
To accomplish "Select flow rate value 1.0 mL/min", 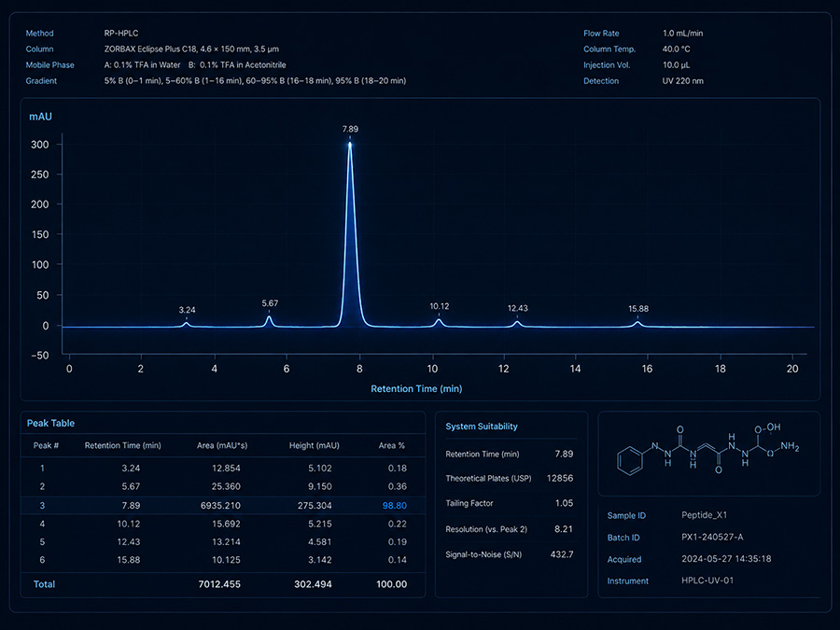I will coord(682,34).
